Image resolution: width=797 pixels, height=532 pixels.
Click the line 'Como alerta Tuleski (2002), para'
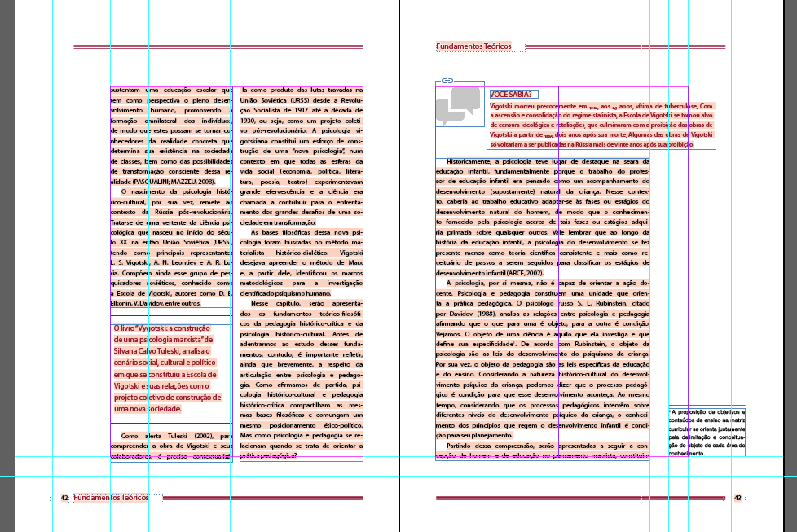pos(176,436)
